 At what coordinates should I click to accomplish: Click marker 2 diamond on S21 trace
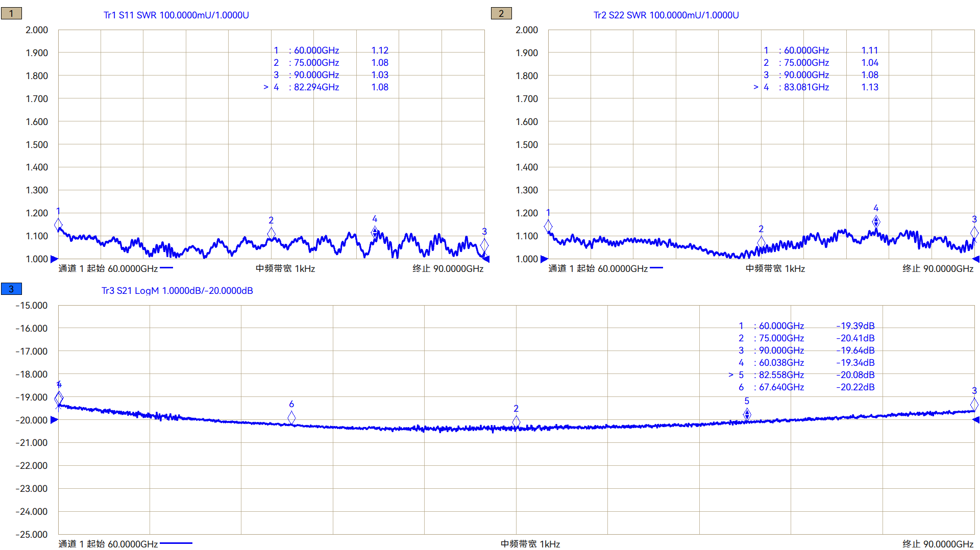tap(516, 421)
